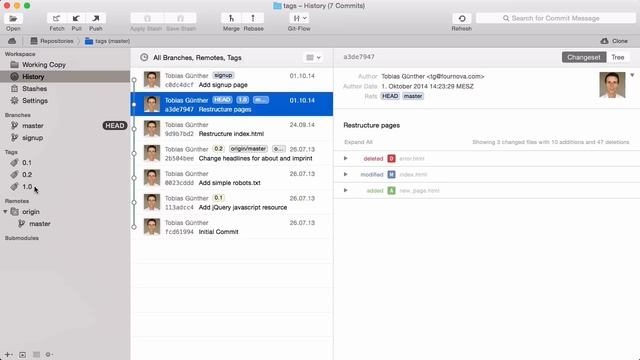Click the author avatar in commit details
This screenshot has height=360, width=640.
coord(612,85)
